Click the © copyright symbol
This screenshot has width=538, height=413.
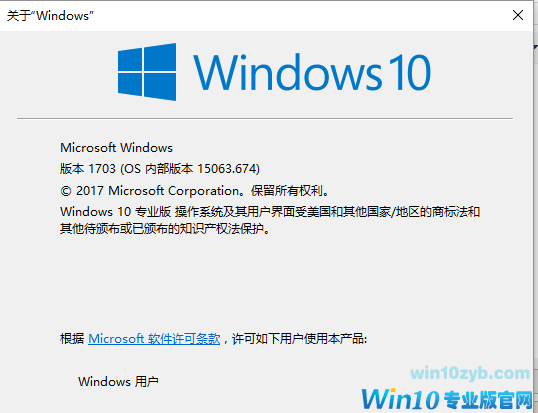(x=66, y=191)
